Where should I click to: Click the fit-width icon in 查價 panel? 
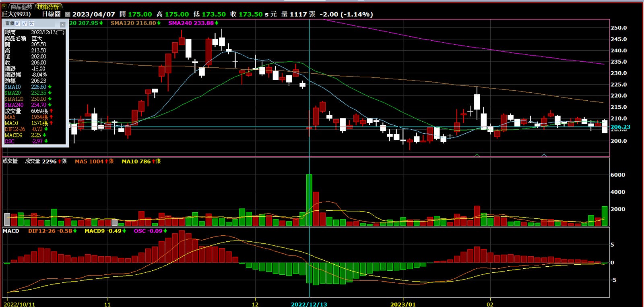(x=32, y=24)
